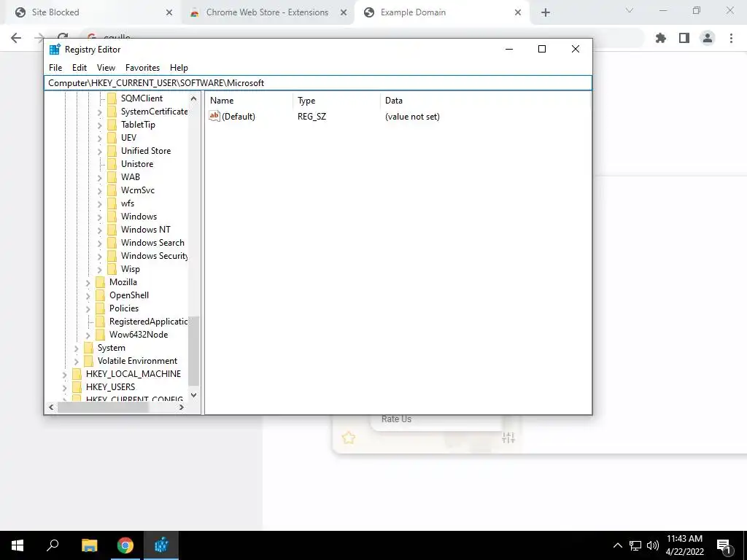Expand the SystemCertificates key
Viewport: 747px width, 560px height.
pyautogui.click(x=99, y=112)
